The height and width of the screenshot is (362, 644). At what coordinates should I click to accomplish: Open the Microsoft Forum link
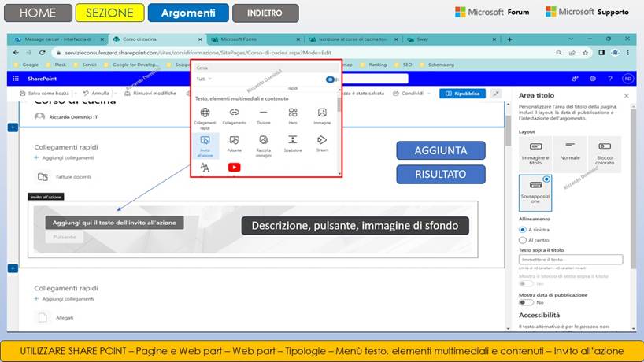(x=492, y=12)
